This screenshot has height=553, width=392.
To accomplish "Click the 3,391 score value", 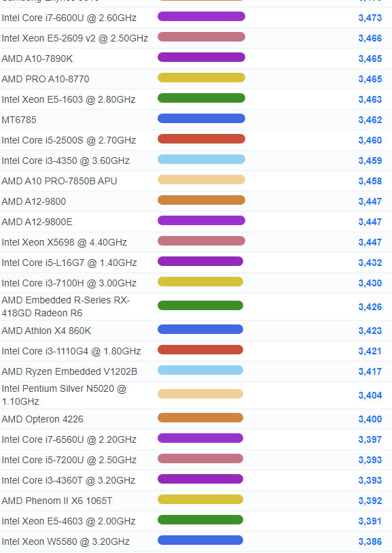I will [x=370, y=522].
